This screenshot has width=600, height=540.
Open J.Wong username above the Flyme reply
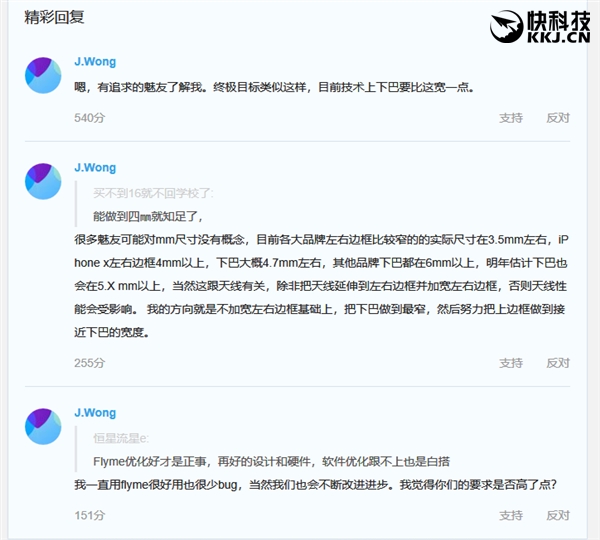95,413
